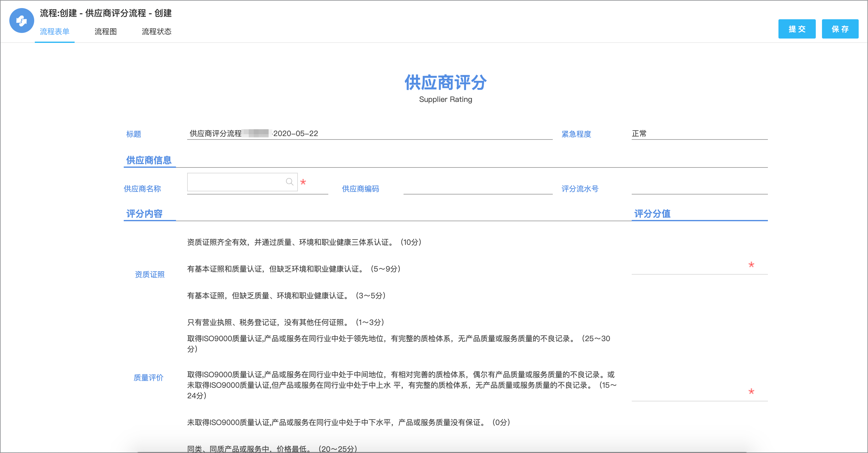Click the supplier name search magnifier icon
The image size is (868, 453).
[x=289, y=182]
